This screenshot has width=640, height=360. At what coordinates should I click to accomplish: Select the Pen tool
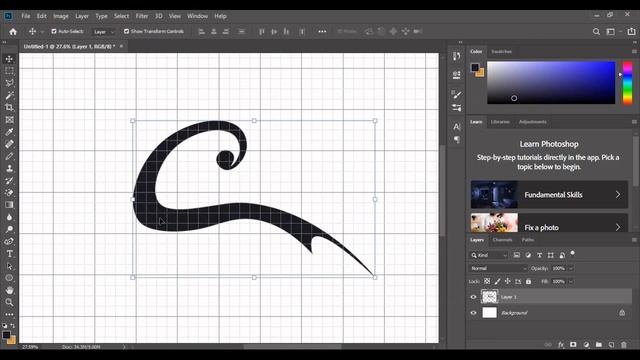(x=9, y=242)
